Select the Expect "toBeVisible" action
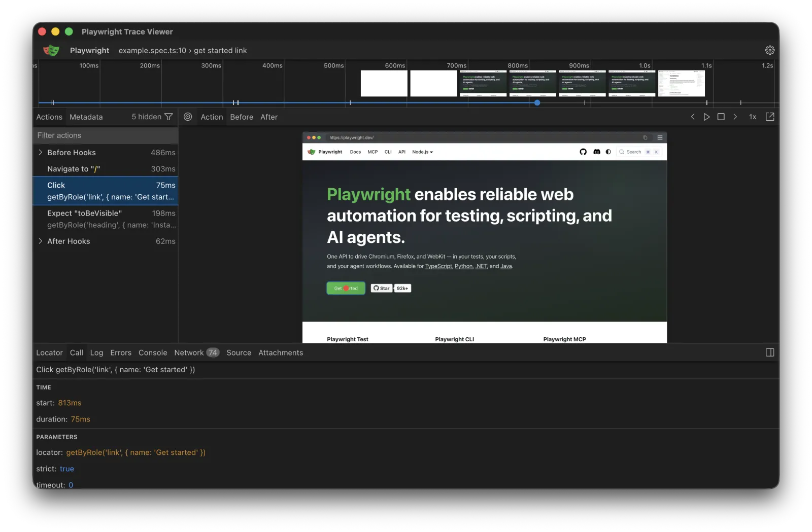The height and width of the screenshot is (532, 812). tap(106, 219)
